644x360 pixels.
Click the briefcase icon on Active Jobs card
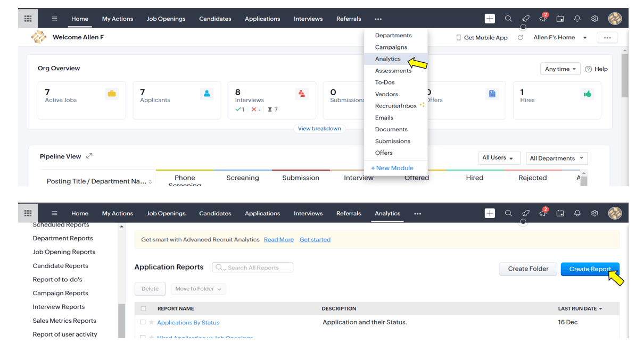pyautogui.click(x=112, y=94)
